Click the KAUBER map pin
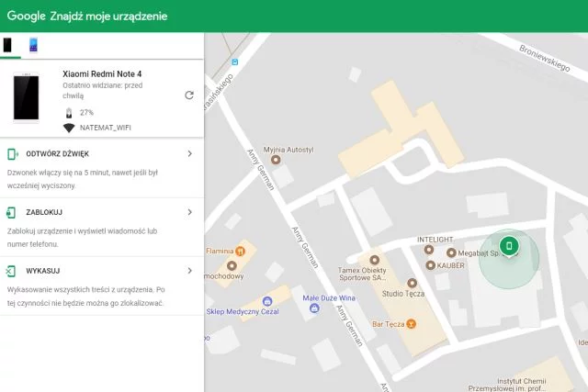The image size is (588, 392). click(431, 265)
